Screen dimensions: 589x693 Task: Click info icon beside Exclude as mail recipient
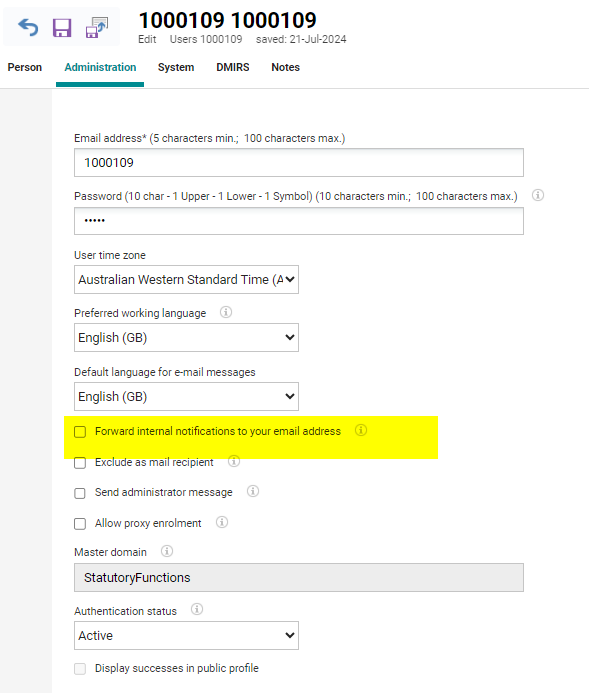(234, 461)
